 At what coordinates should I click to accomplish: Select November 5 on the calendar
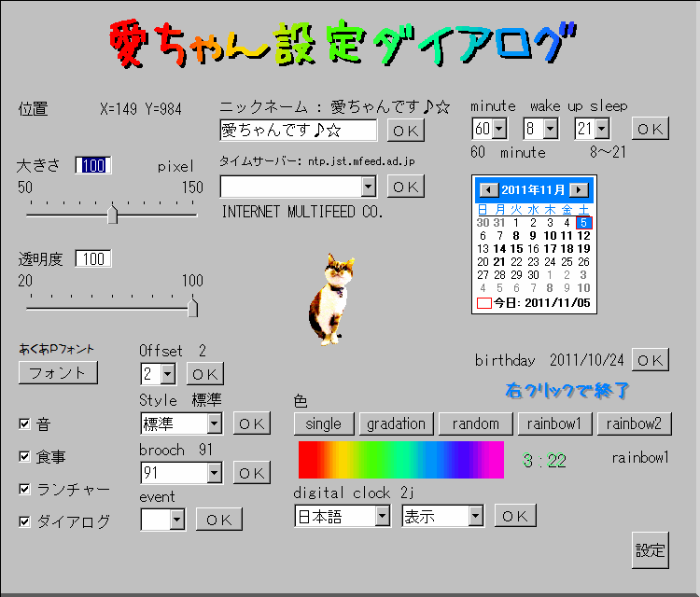[583, 223]
